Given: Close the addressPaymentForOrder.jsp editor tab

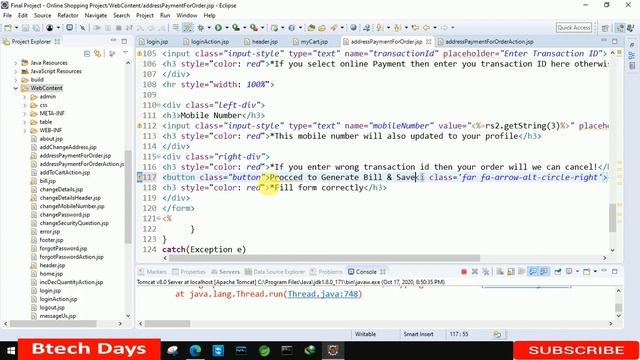Looking at the screenshot, I should (x=429, y=42).
